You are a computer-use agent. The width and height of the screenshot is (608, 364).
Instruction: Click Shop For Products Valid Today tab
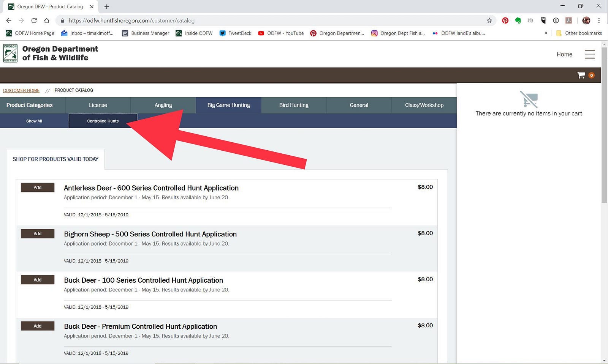(55, 159)
